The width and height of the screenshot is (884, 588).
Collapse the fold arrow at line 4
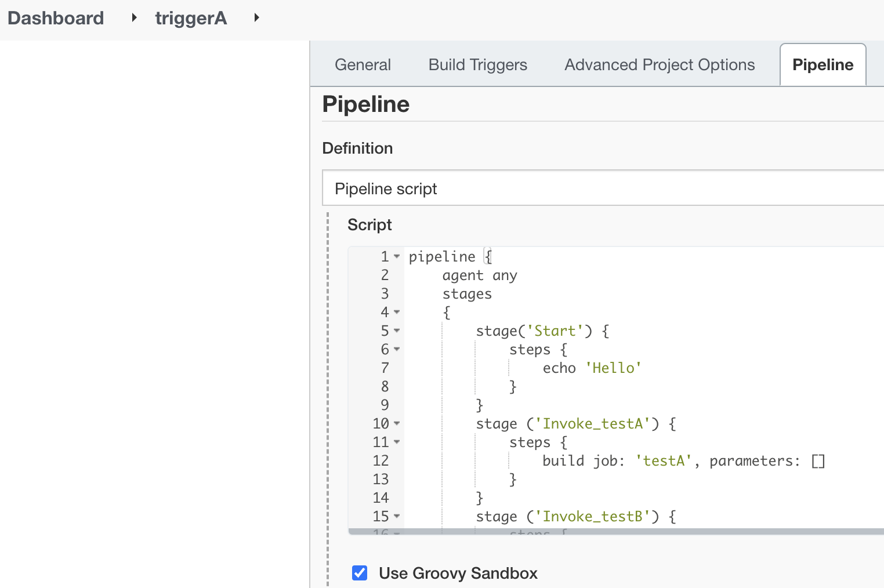(x=397, y=312)
